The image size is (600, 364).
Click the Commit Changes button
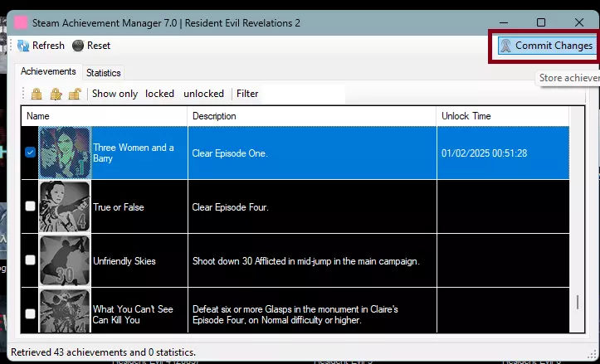click(x=547, y=46)
